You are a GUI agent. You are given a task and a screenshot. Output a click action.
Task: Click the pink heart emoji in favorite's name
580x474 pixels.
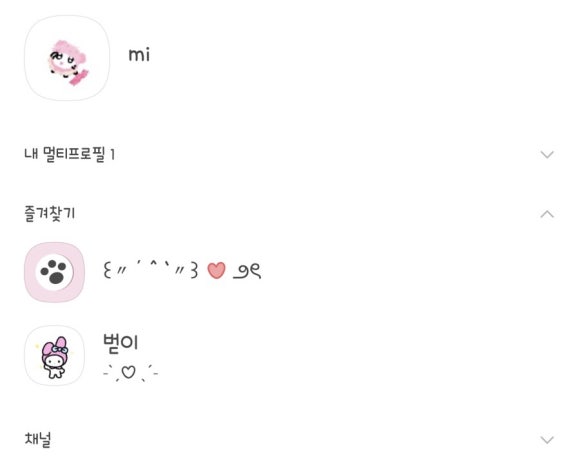point(216,270)
